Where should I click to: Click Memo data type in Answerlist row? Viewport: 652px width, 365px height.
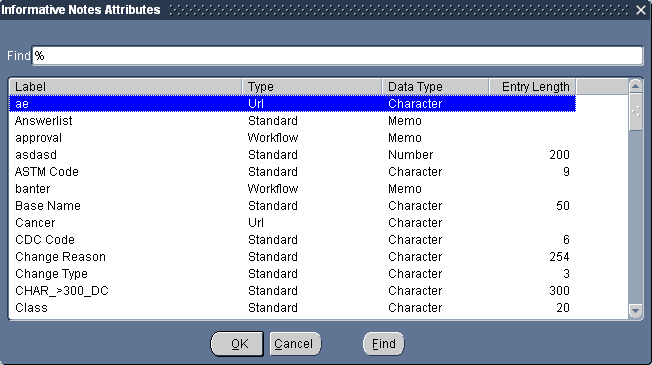tap(405, 121)
